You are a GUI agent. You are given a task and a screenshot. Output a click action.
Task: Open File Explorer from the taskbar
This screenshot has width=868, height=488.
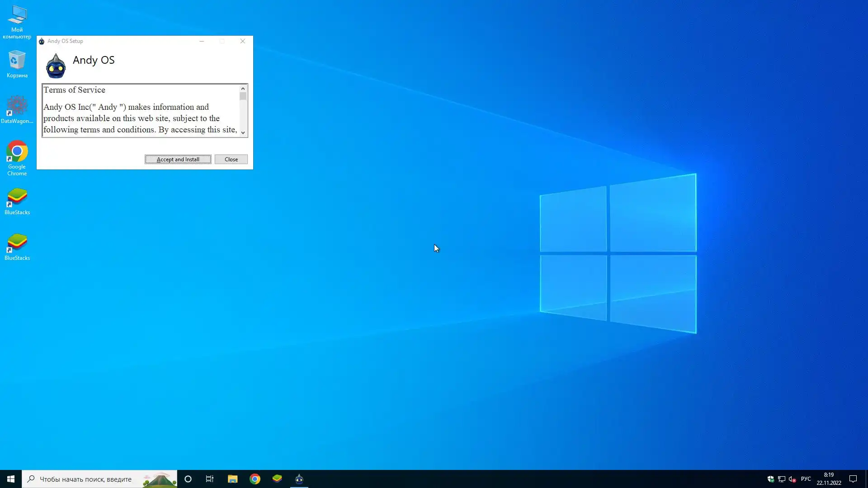coord(232,479)
